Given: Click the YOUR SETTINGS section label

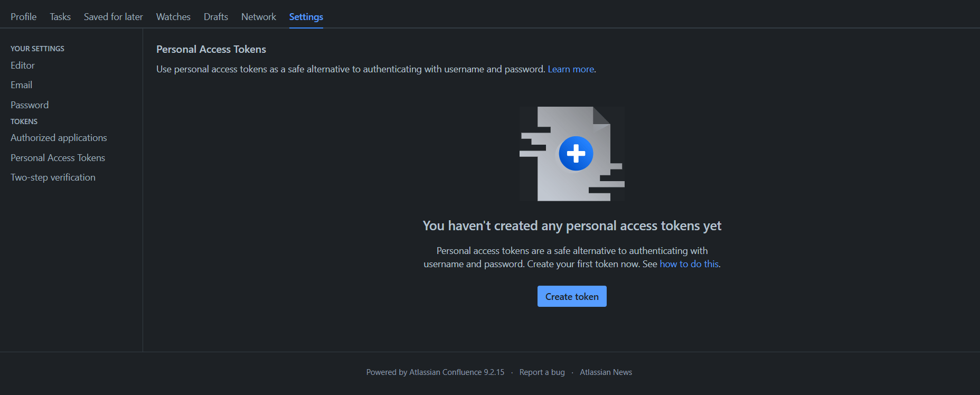Looking at the screenshot, I should tap(37, 49).
